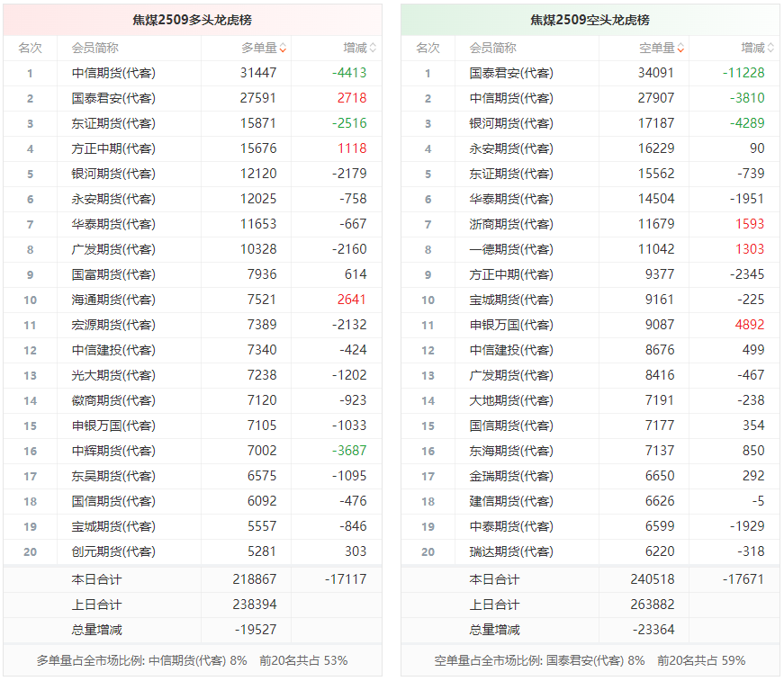Click short 上日合计 total 263882

point(653,605)
